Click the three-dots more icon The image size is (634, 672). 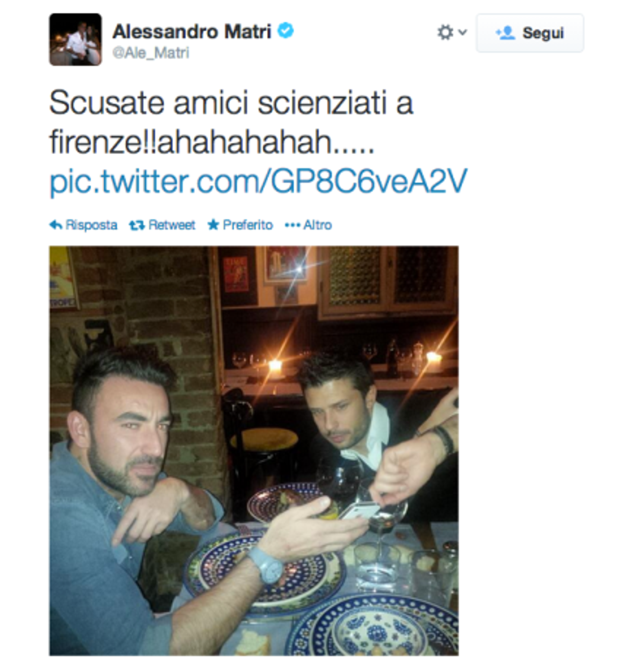(x=293, y=225)
